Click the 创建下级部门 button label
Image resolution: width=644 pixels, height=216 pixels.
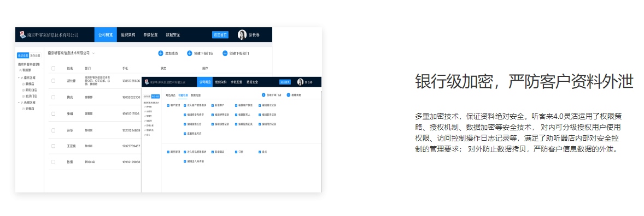(239, 53)
